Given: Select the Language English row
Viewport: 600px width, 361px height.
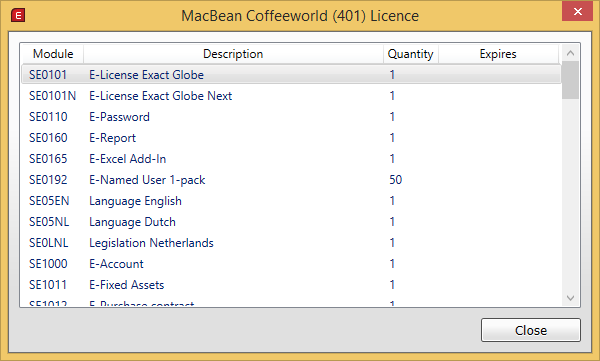Looking at the screenshot, I should point(292,201).
